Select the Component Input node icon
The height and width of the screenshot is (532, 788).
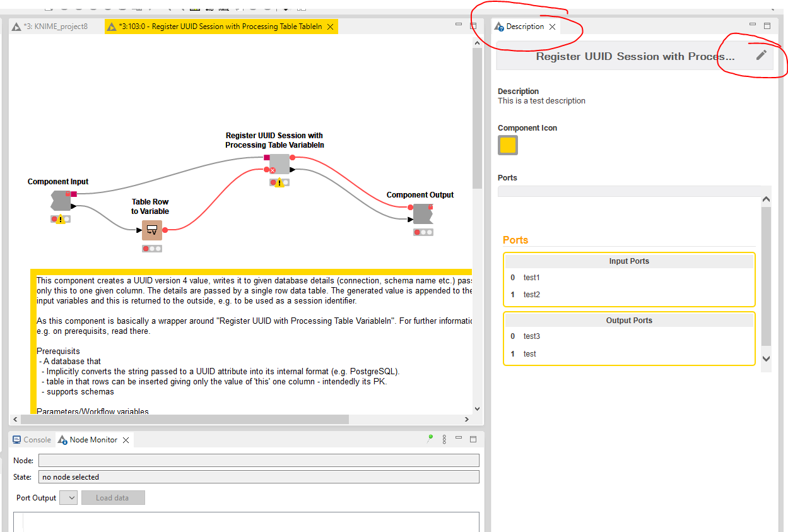(61, 200)
